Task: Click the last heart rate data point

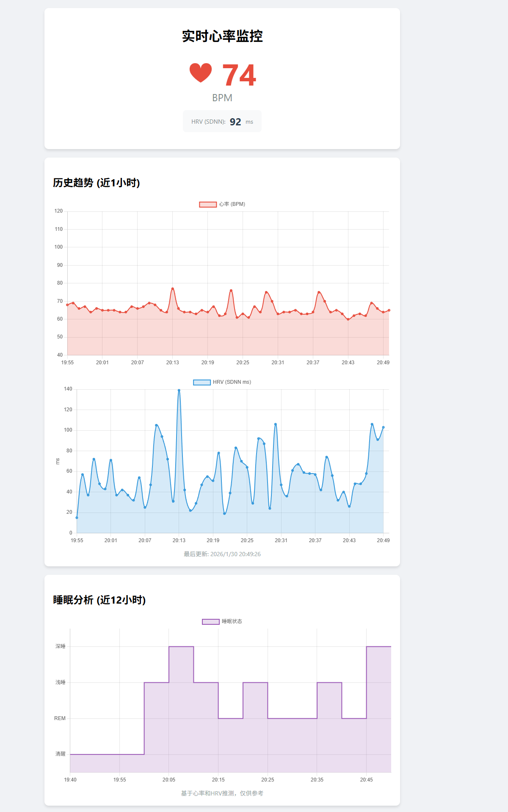Action: (389, 310)
